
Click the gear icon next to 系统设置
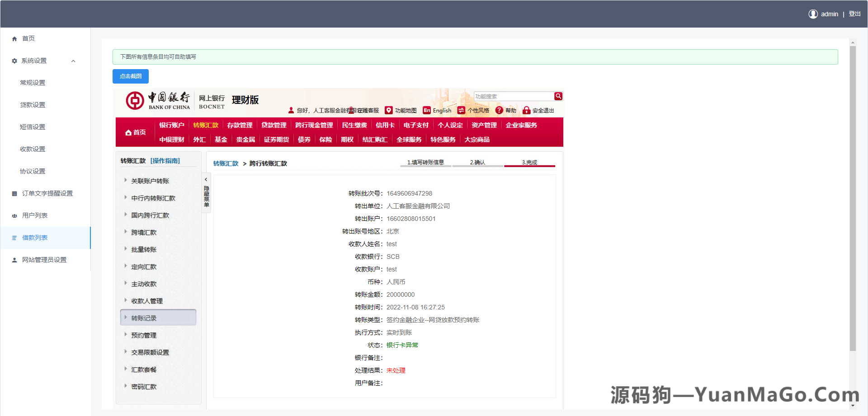14,61
